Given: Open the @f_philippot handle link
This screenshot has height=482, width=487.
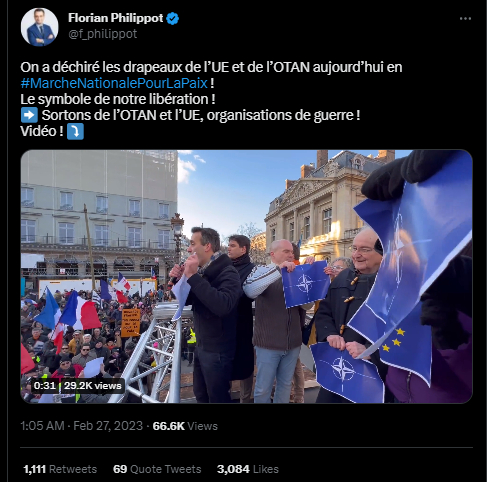Looking at the screenshot, I should [x=103, y=34].
